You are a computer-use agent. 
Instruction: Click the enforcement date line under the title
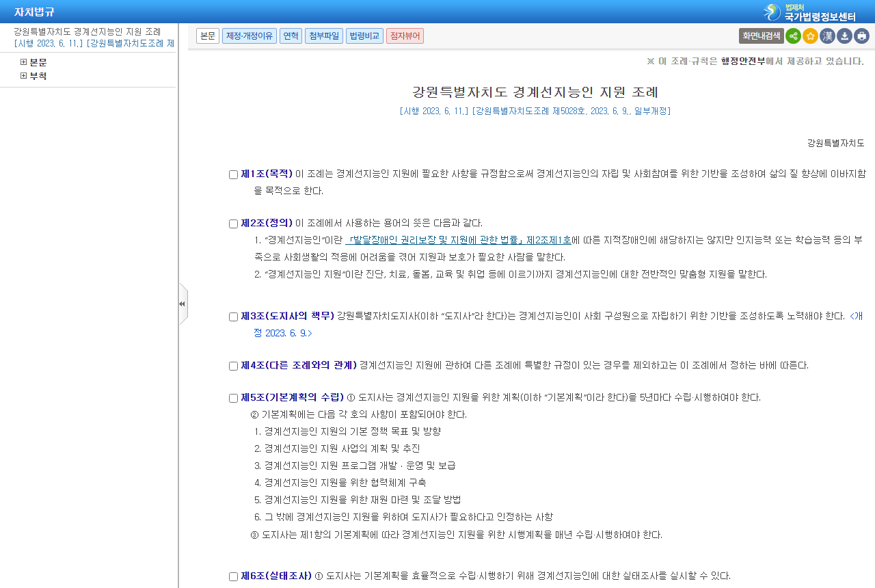pyautogui.click(x=535, y=111)
